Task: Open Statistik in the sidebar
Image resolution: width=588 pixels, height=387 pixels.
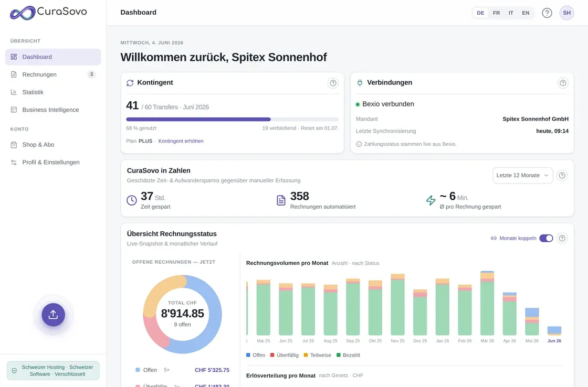Action: coord(53,92)
